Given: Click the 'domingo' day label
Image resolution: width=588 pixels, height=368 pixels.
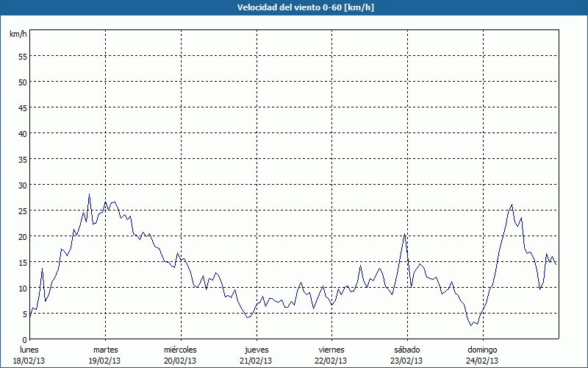Looking at the screenshot, I should 482,350.
